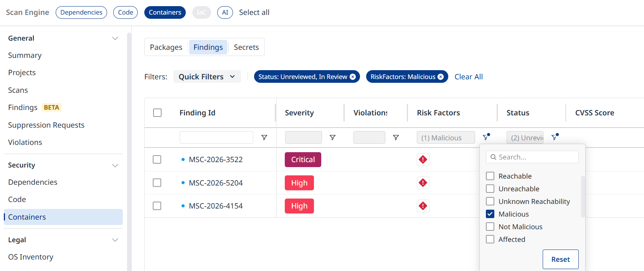Click the active Risk Factors filter icon

click(486, 137)
